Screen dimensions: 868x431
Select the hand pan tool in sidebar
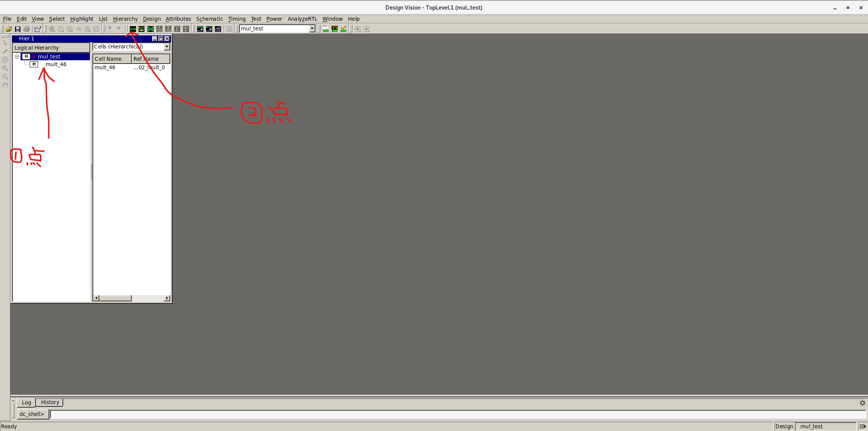click(x=5, y=85)
